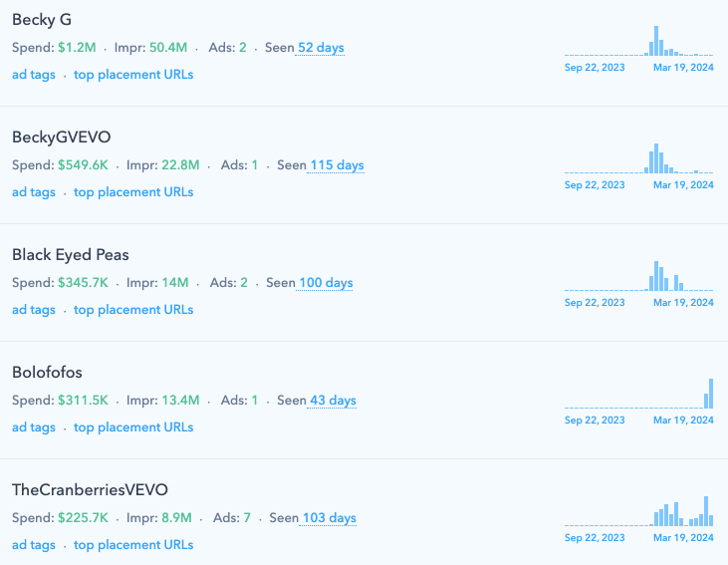Open ad tags for TheCranberriesVEVO
This screenshot has width=728, height=565.
point(34,545)
